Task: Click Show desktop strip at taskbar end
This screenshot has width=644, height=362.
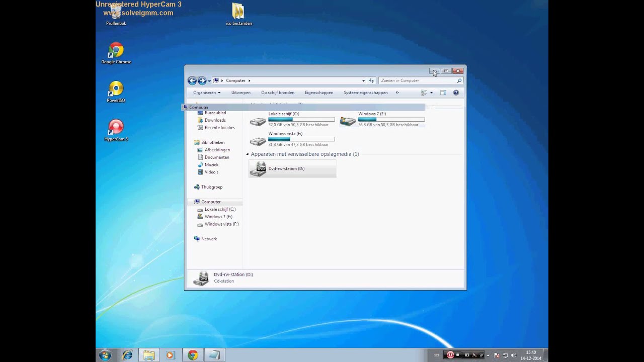Action: coord(545,355)
